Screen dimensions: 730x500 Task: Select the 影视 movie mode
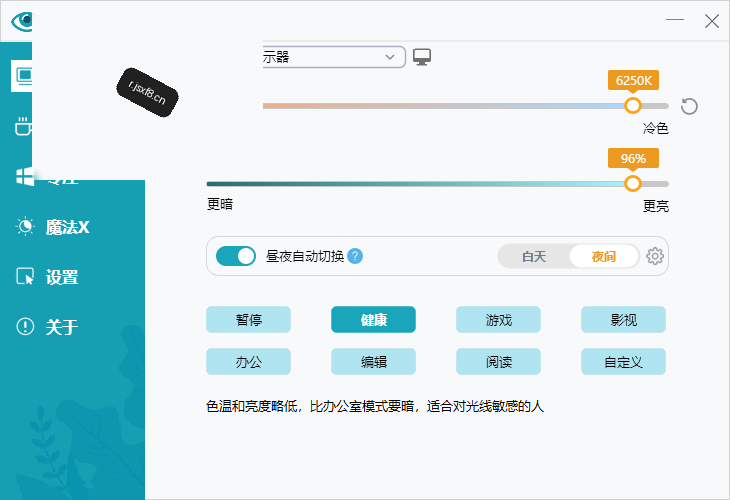click(x=623, y=320)
